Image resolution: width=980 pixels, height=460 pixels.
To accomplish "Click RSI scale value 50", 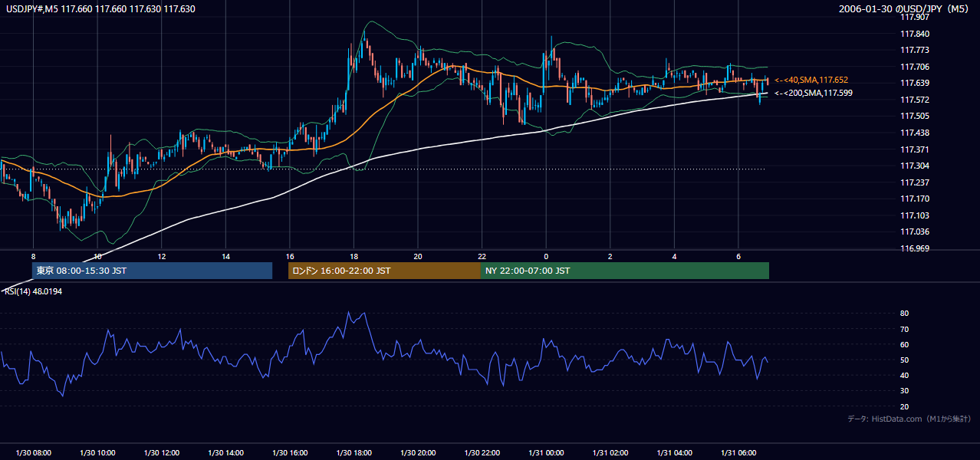I will [x=904, y=360].
